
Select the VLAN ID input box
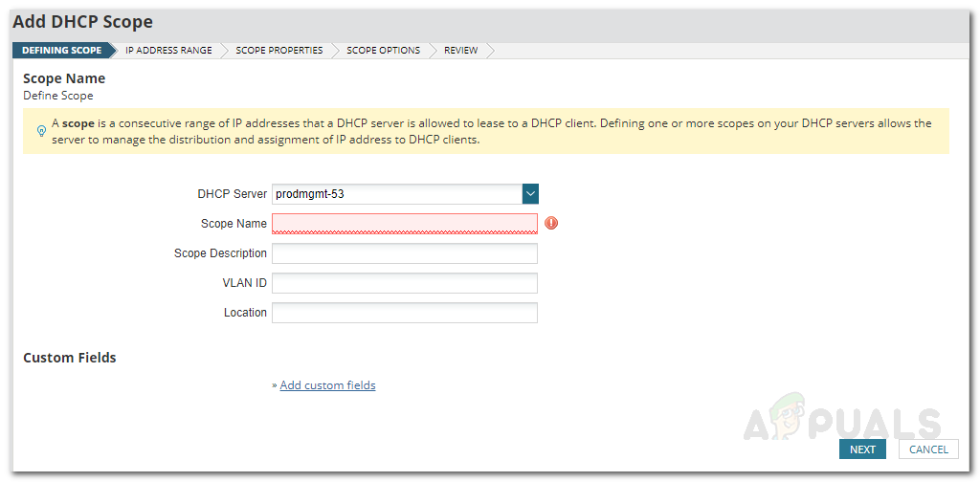pos(404,283)
